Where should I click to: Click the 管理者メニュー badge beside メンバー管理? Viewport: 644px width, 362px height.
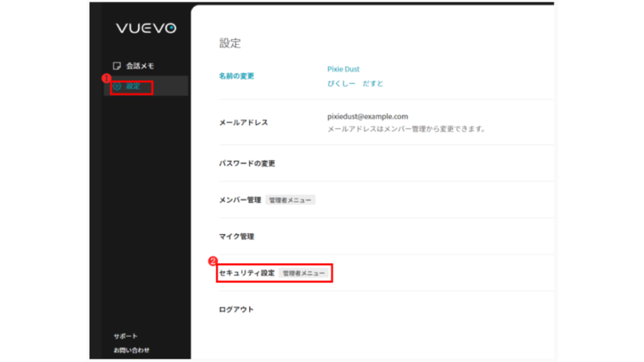tap(290, 200)
